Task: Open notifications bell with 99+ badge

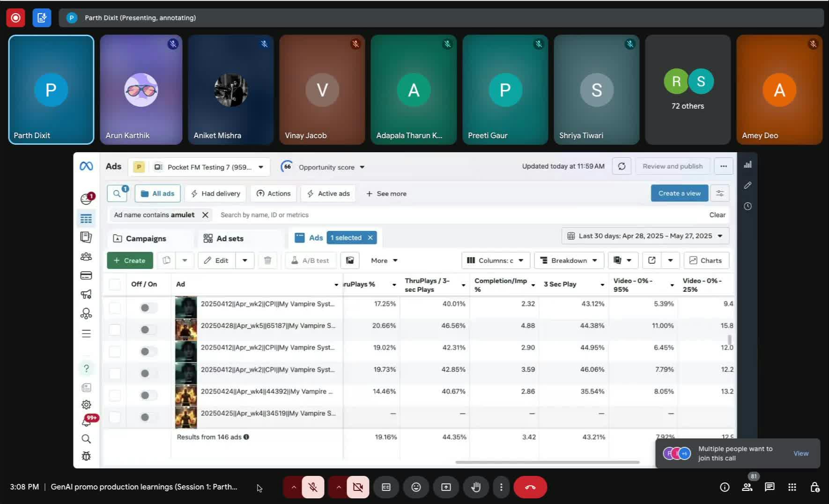Action: pos(87,422)
